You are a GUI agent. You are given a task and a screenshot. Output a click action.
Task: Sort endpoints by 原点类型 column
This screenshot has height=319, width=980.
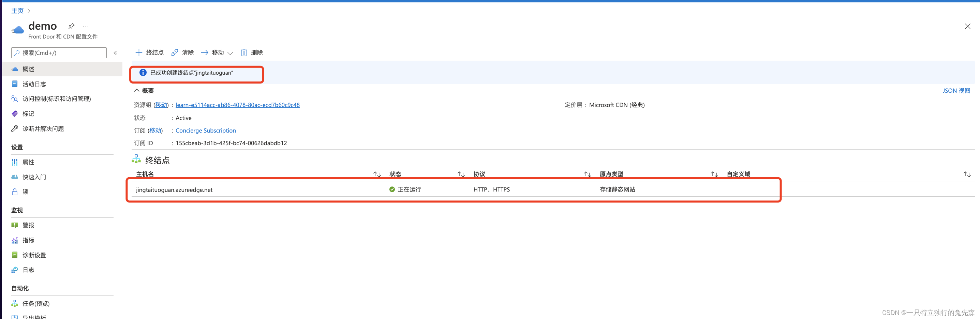tap(714, 174)
